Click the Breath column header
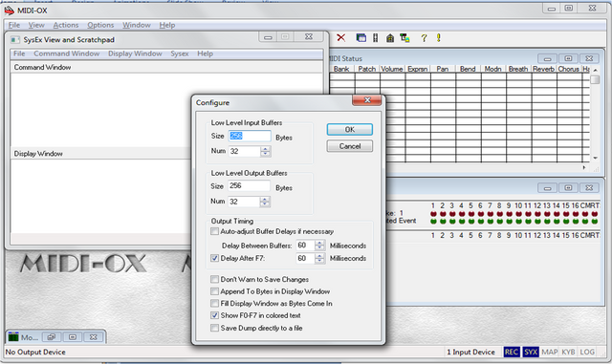 tap(518, 69)
